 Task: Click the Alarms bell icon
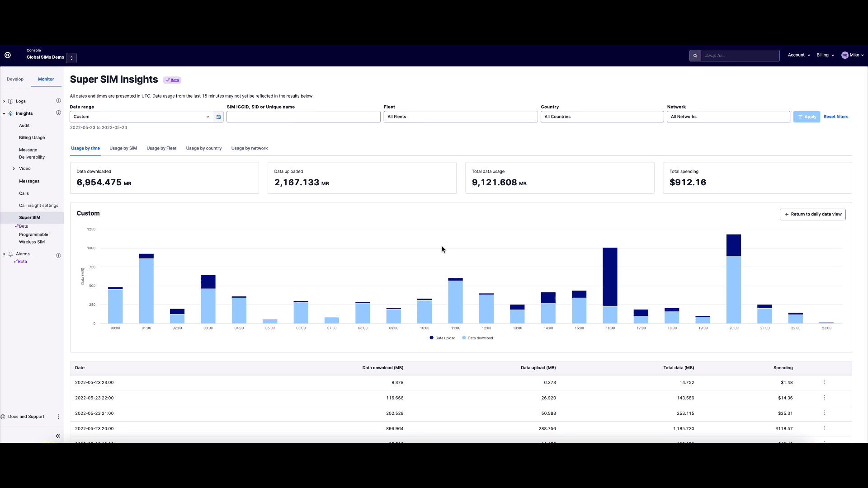point(11,254)
